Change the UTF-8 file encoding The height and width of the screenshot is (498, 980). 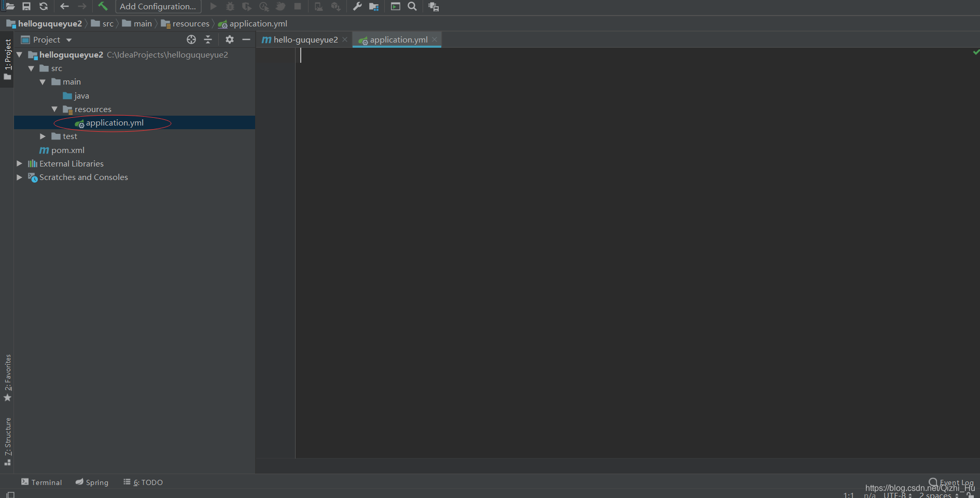click(x=898, y=495)
